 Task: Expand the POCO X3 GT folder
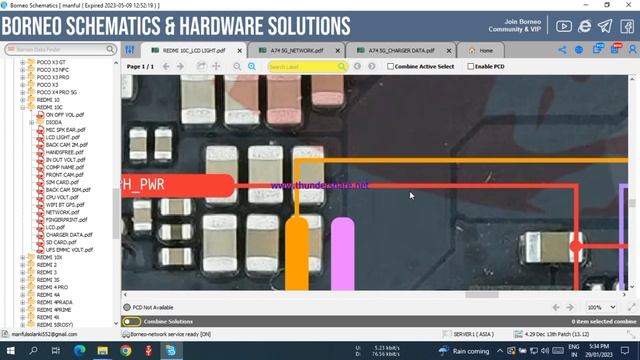[22, 62]
